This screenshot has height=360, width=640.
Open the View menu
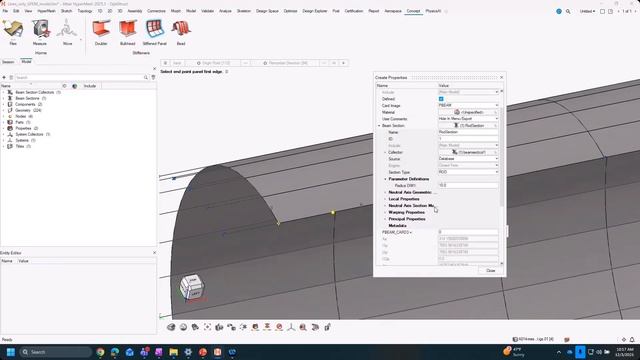pyautogui.click(x=28, y=11)
